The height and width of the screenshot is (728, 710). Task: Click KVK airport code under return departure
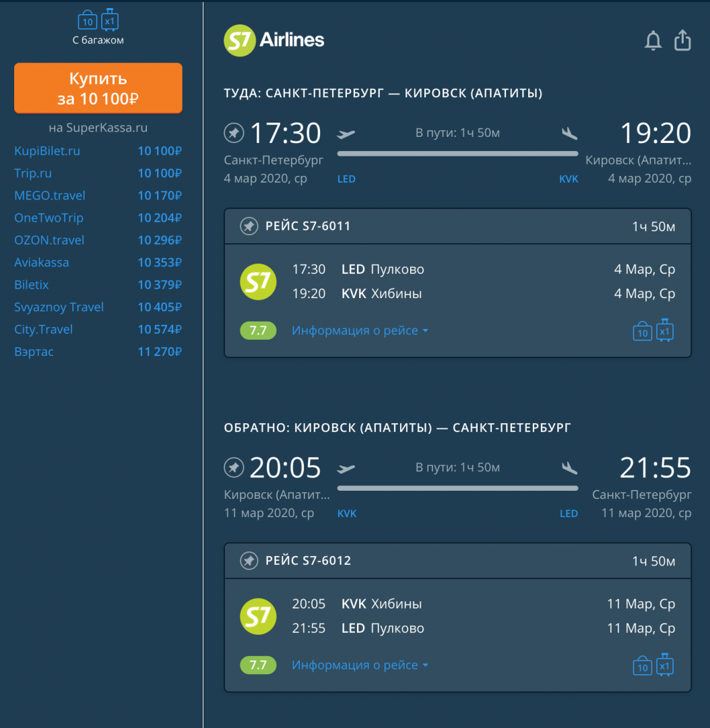(x=347, y=514)
